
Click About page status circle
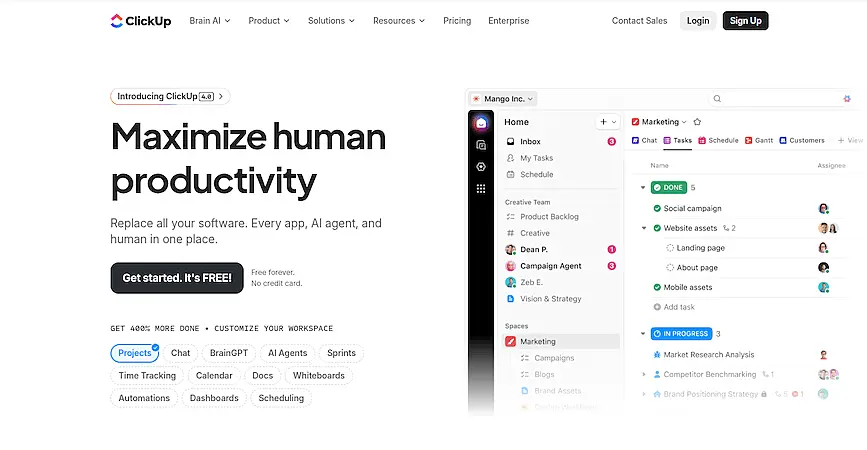670,268
